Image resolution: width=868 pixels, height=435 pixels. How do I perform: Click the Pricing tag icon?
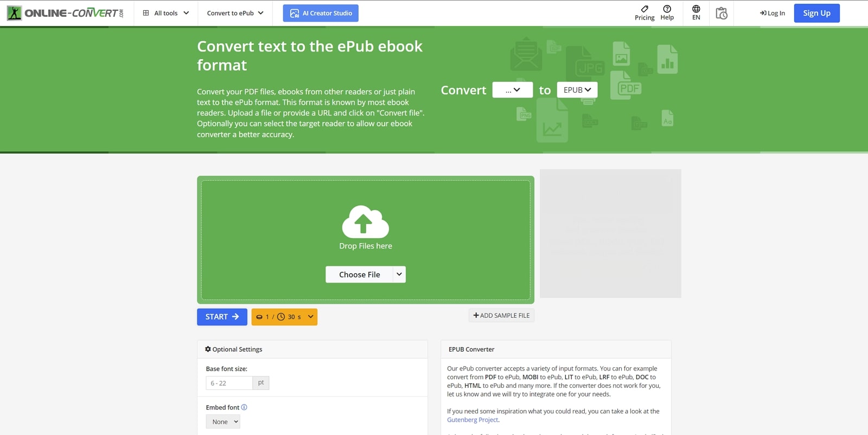644,9
